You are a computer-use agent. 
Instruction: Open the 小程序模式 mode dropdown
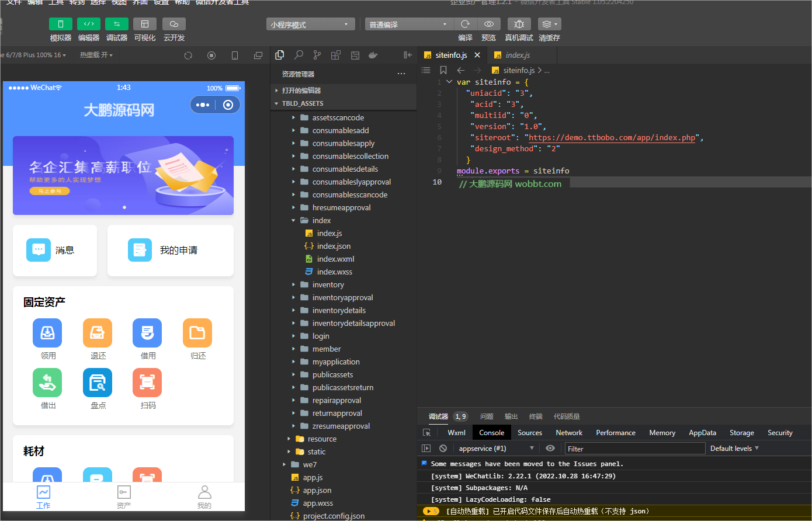[310, 25]
